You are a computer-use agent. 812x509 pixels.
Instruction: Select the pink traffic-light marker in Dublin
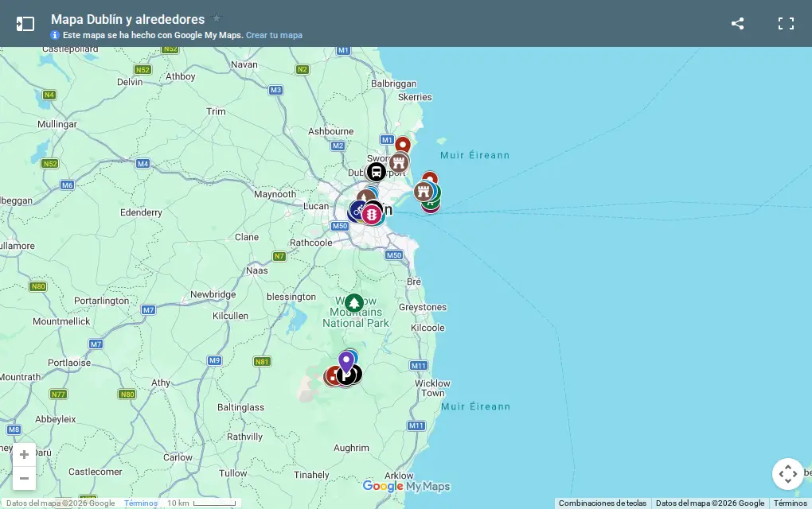pyautogui.click(x=371, y=214)
